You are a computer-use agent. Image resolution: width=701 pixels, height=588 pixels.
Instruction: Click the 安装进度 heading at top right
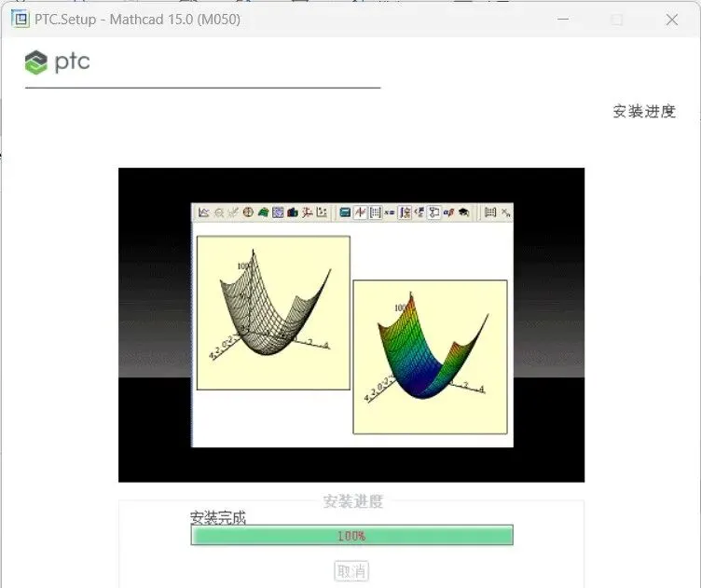click(644, 111)
